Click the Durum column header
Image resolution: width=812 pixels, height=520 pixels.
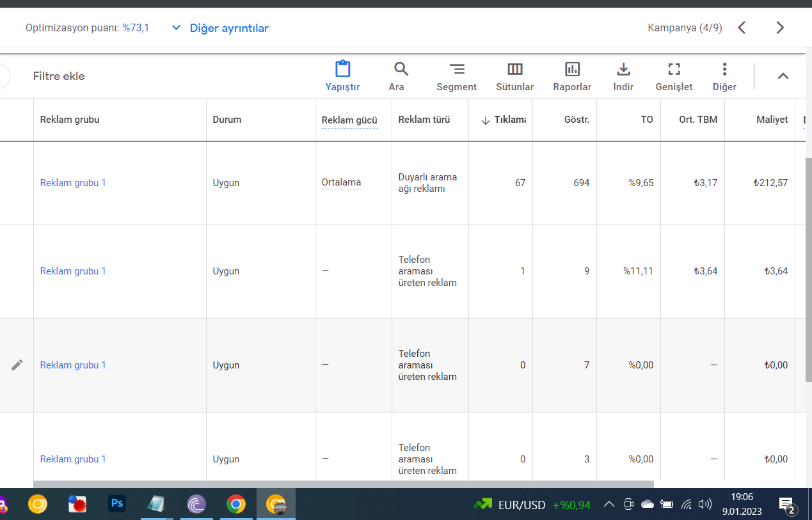tap(227, 120)
